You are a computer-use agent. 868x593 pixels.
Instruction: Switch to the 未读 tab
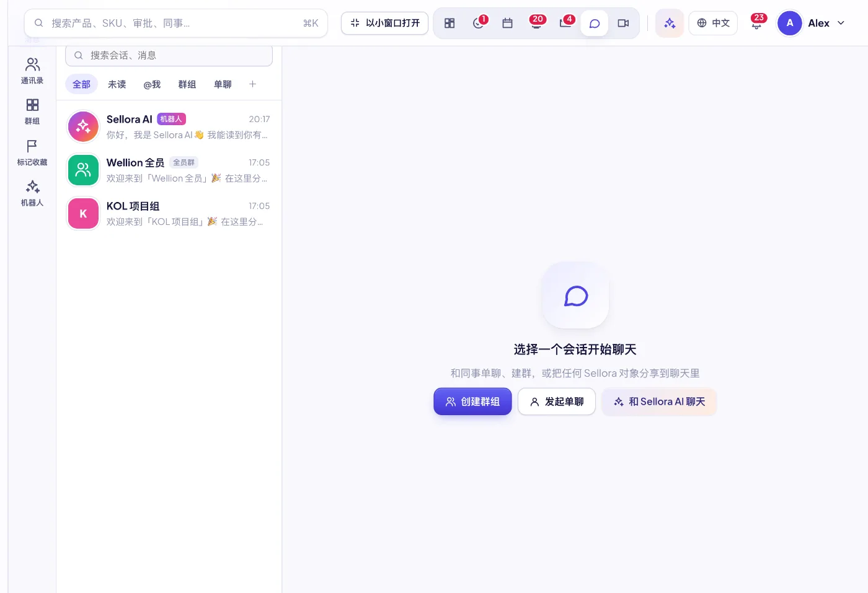(x=117, y=84)
